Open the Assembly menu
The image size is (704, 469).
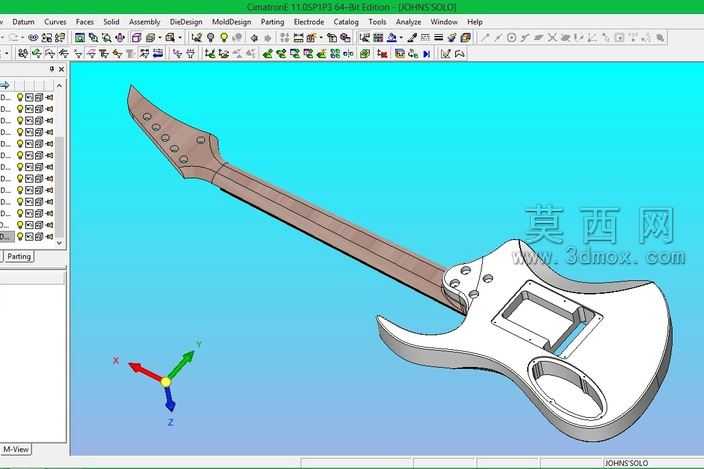coord(145,22)
